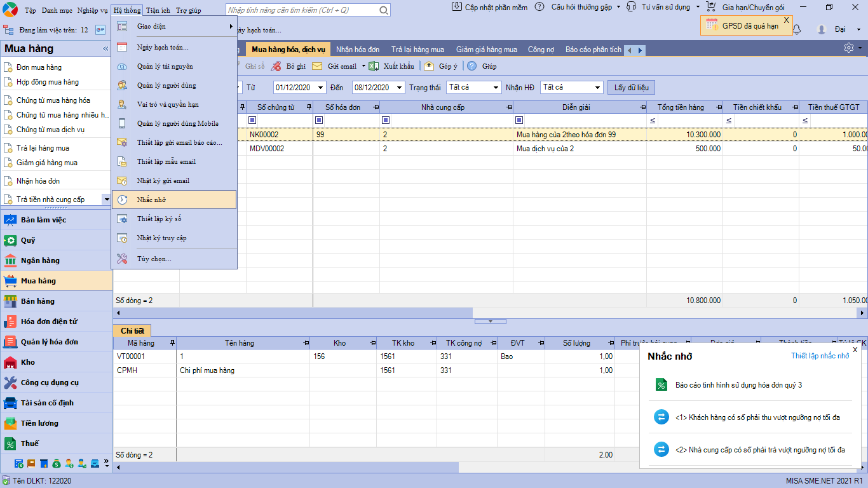Open Báo cáo tình hình sử dụng hóa đơn reminder
Screen dimensions: 868x488
point(738,385)
